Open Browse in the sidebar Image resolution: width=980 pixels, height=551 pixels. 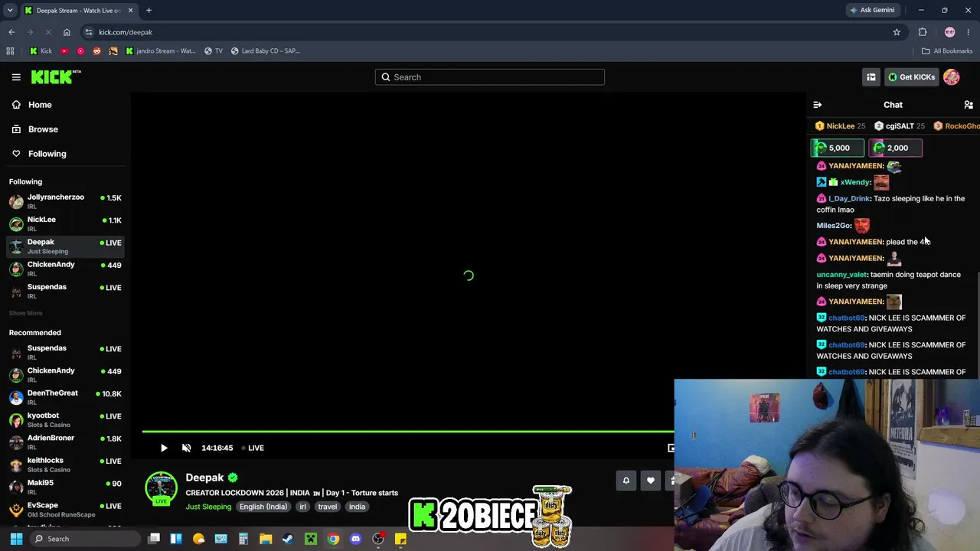(43, 129)
